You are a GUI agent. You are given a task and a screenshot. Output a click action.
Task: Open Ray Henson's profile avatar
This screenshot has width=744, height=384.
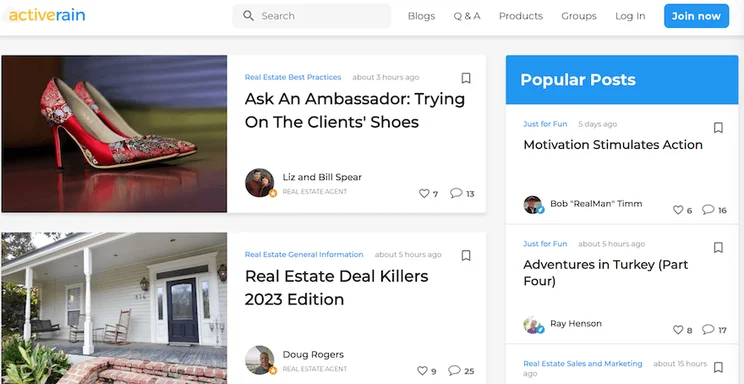click(x=533, y=325)
